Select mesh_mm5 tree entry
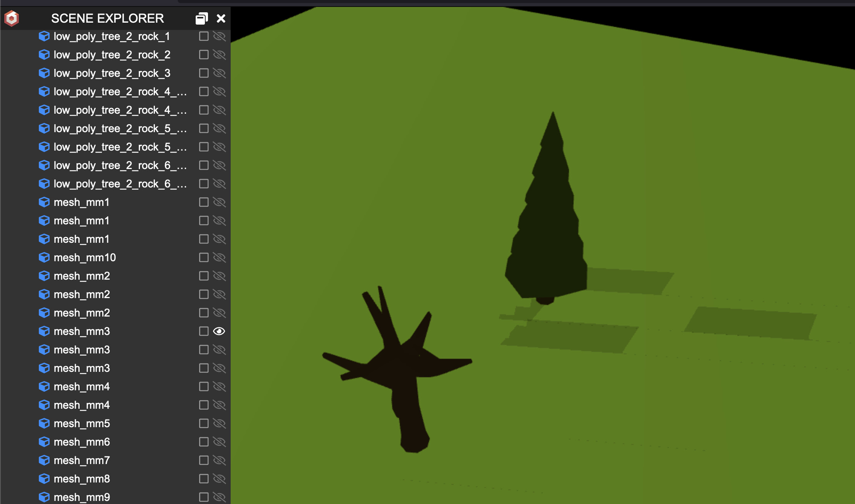The image size is (855, 504). pos(82,423)
